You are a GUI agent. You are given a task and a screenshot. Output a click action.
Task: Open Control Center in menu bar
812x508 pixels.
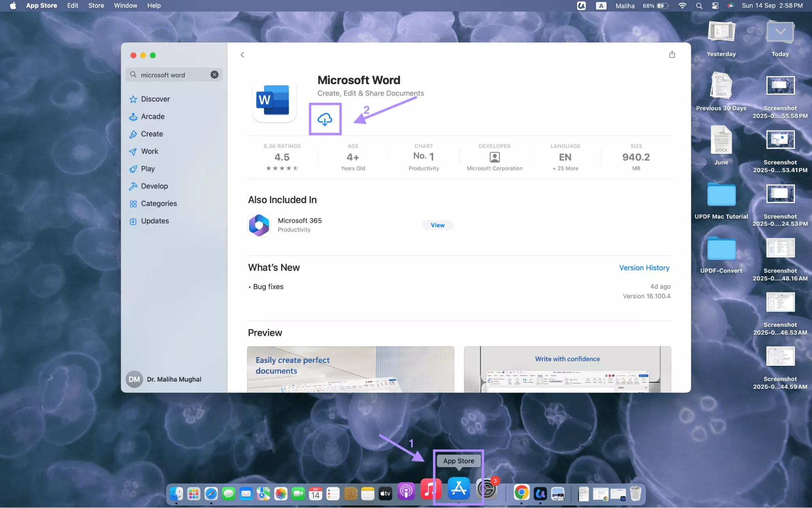715,6
